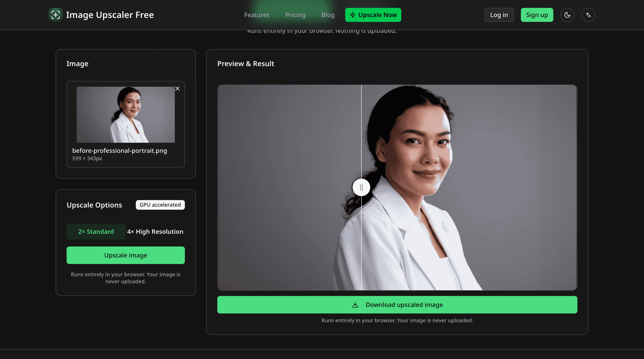Click the Upscale Now header button
The width and height of the screenshot is (644, 359).
(x=373, y=15)
